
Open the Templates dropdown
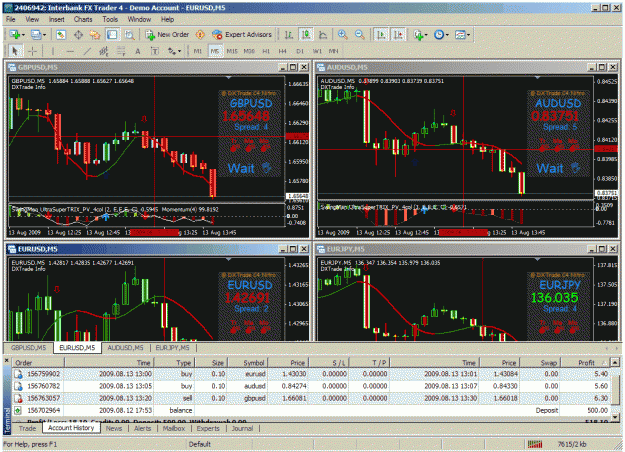[462, 35]
